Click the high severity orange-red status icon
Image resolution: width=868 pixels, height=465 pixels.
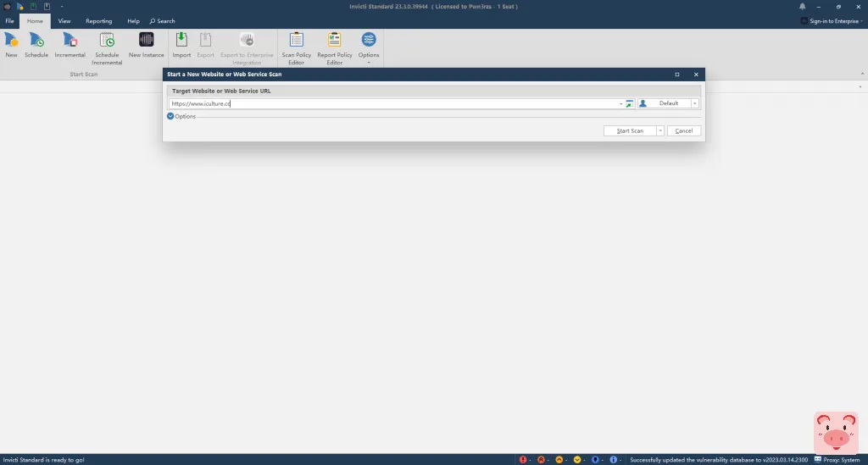[541, 459]
